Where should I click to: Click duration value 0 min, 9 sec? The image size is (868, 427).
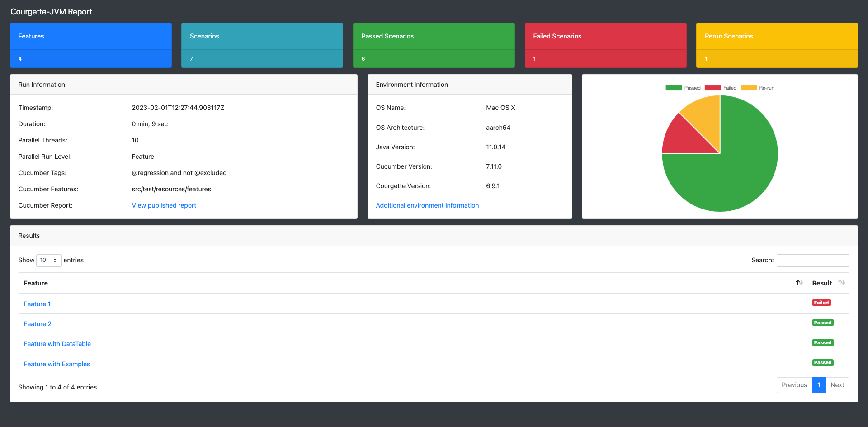coord(150,124)
